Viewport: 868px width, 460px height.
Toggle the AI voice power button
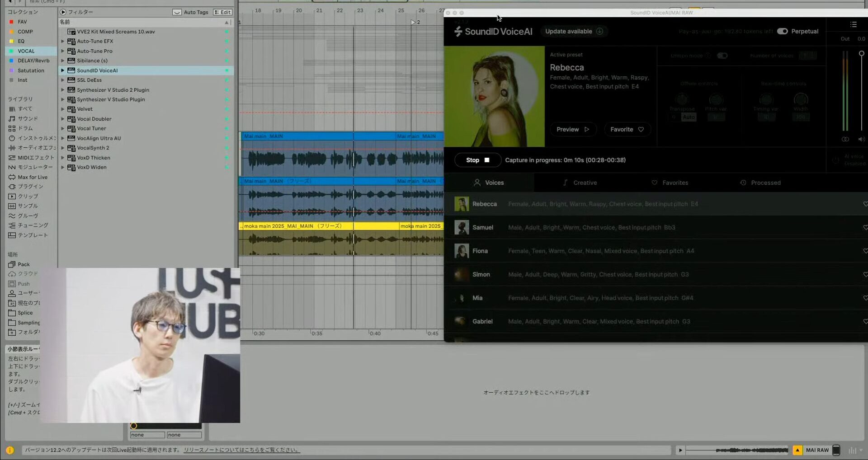click(x=835, y=160)
